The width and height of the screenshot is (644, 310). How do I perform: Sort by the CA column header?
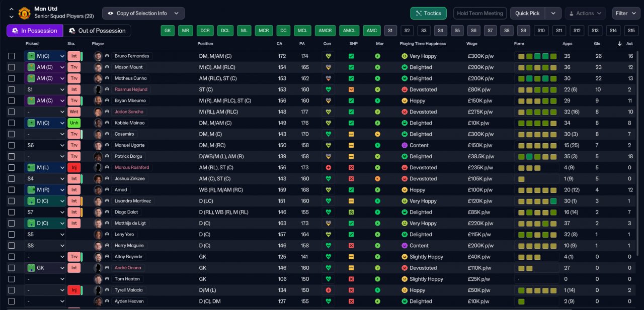pyautogui.click(x=280, y=44)
